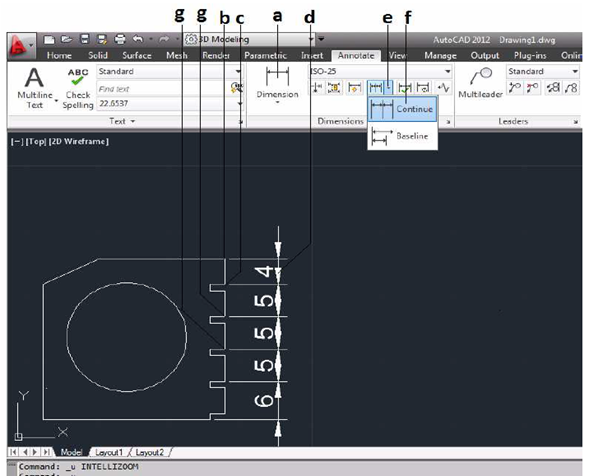Click the Remove Leader icon
The image size is (589, 476).
point(532,88)
